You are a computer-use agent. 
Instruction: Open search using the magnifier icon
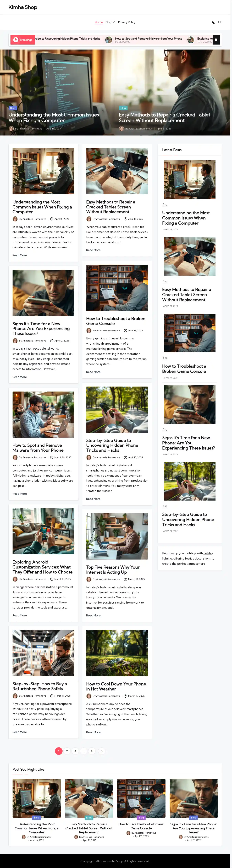[x=220, y=22]
